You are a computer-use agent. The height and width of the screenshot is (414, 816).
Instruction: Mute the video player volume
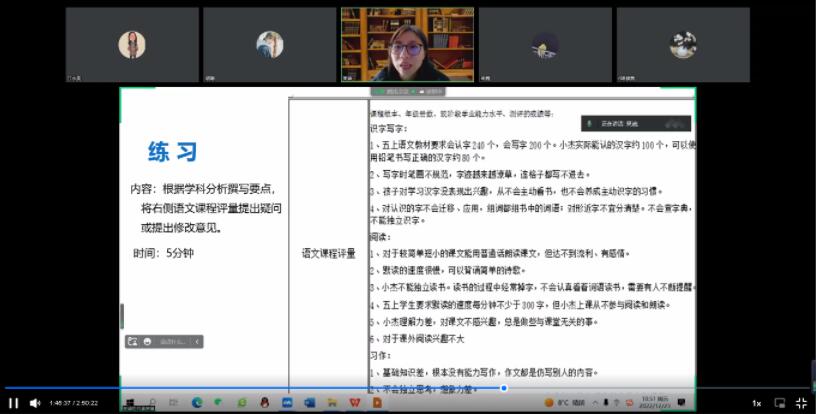[x=35, y=403]
